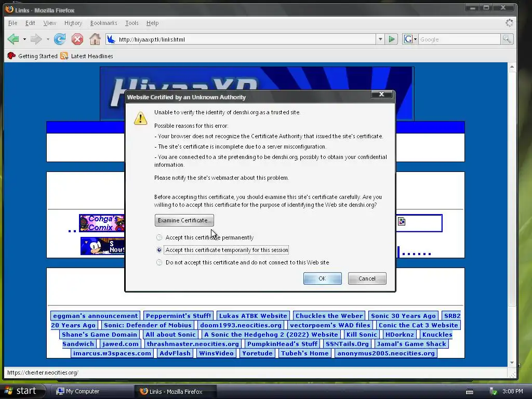Click the 3:08 PM system clock
The image size is (532, 399).
click(x=513, y=391)
